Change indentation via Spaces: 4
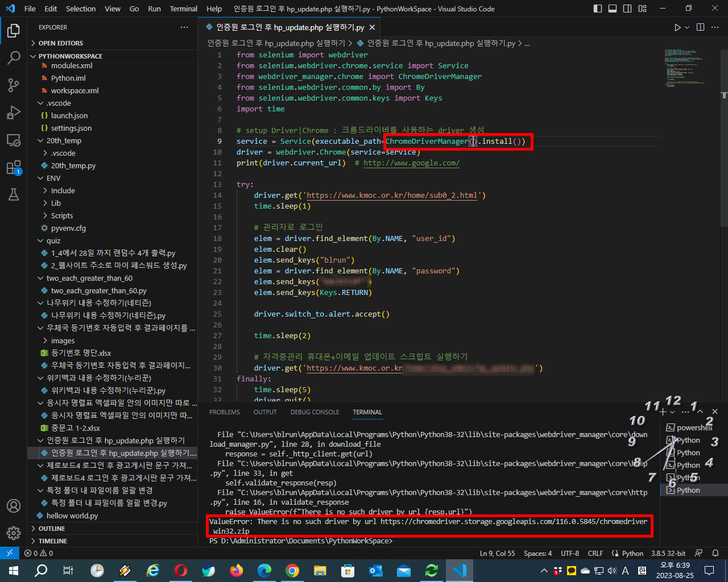The image size is (728, 582). 537,553
